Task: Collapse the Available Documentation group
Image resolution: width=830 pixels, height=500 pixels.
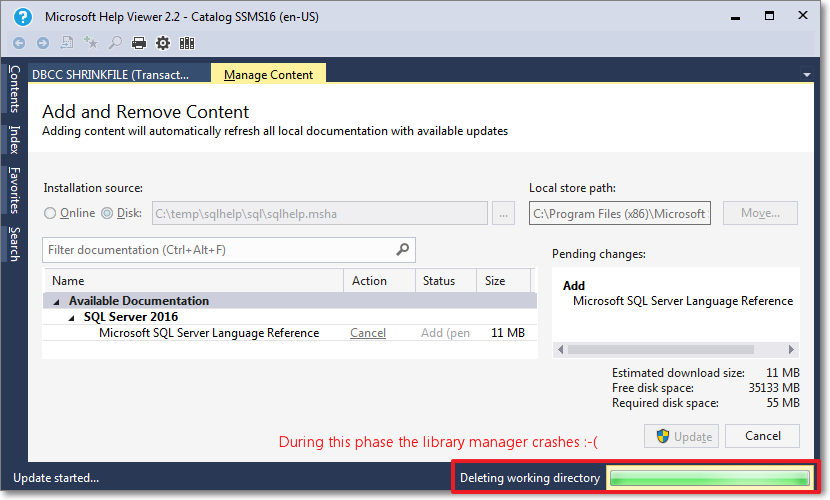Action: (x=56, y=302)
